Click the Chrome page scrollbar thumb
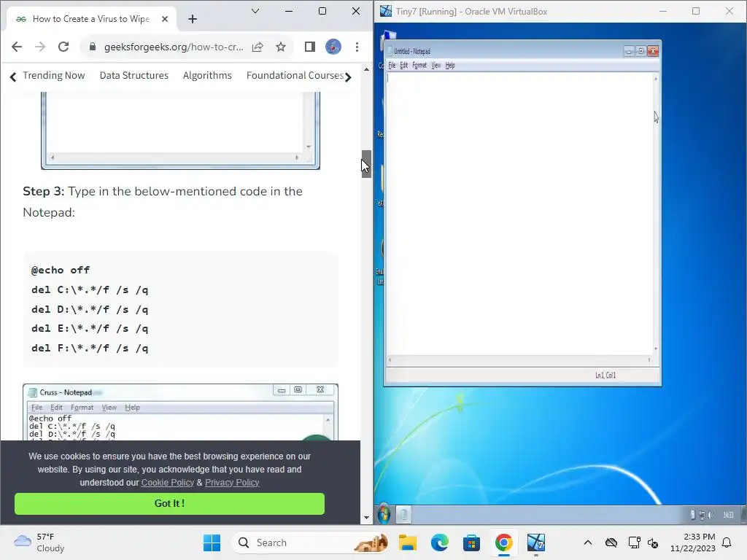 (366, 164)
